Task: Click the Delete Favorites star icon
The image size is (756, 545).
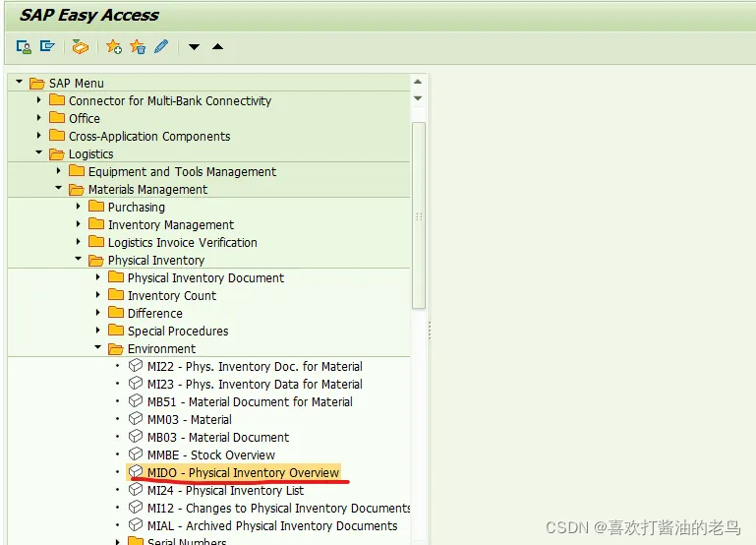Action: (138, 47)
